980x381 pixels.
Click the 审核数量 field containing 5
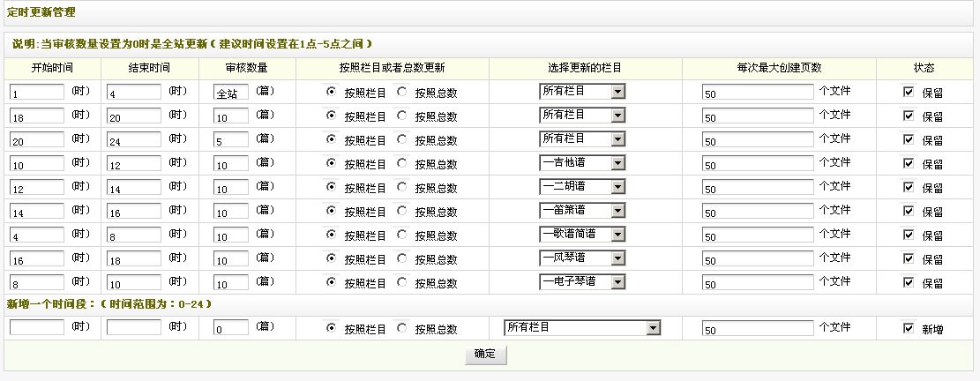point(230,139)
